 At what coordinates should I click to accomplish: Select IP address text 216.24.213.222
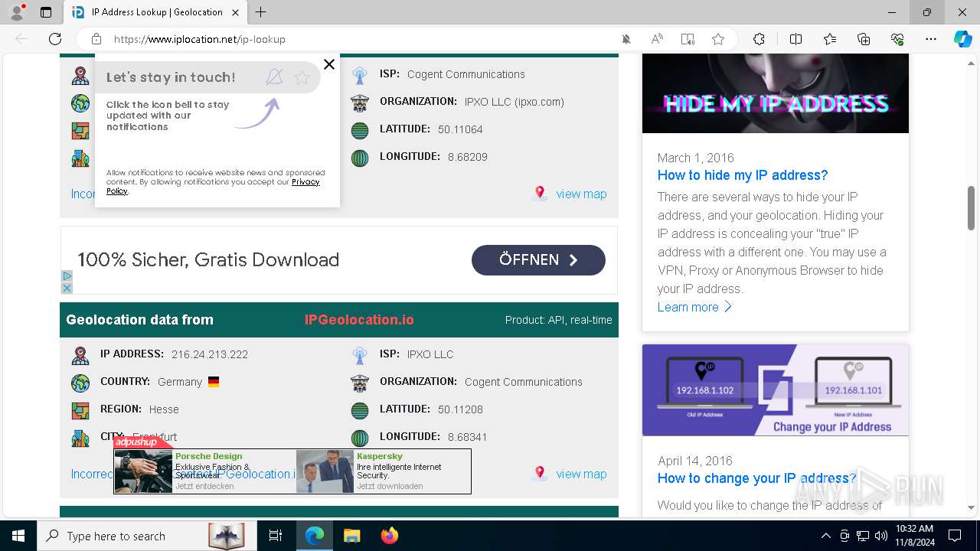pyautogui.click(x=210, y=354)
